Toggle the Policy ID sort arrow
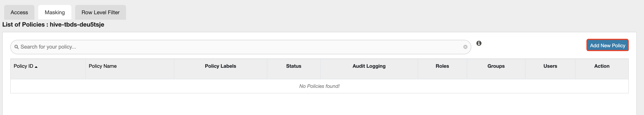644x115 pixels. [36, 67]
